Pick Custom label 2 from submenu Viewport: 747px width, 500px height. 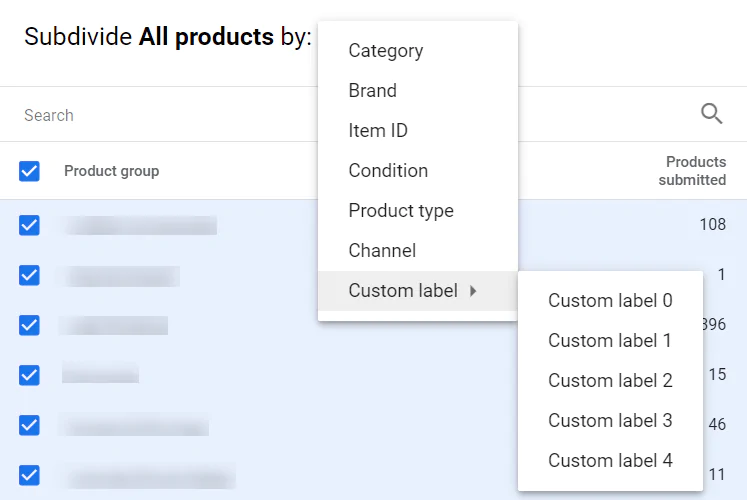point(610,381)
